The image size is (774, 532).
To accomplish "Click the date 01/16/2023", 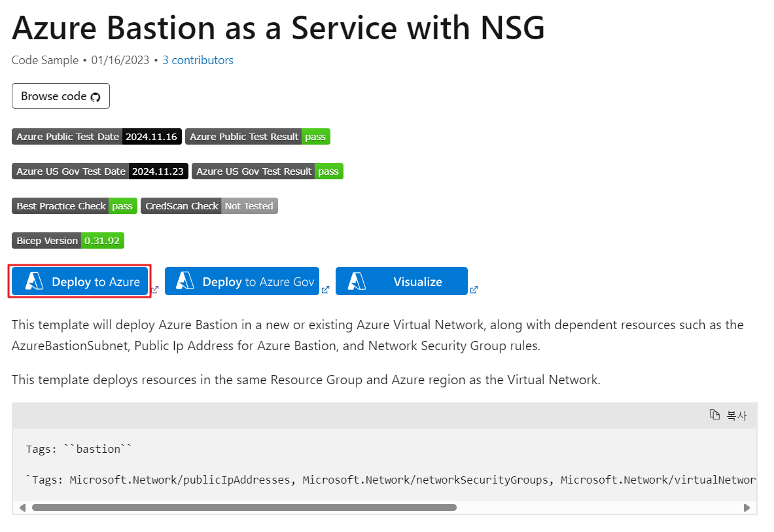I will pos(120,60).
